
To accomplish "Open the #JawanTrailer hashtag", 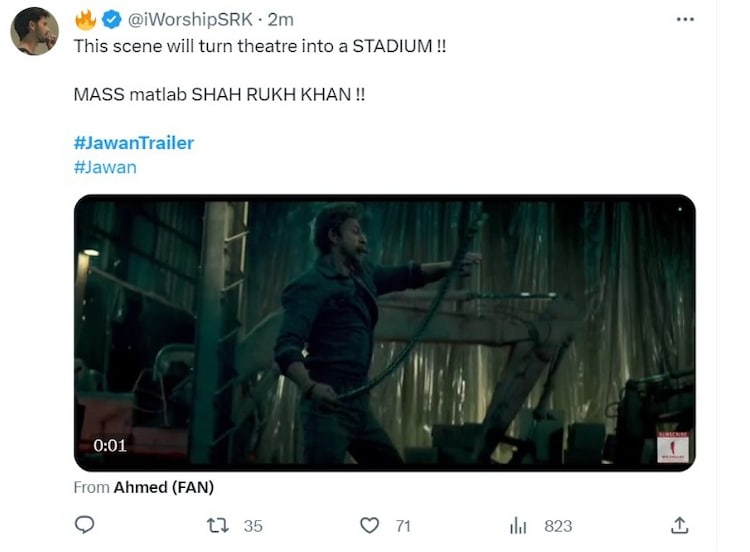I will [134, 143].
